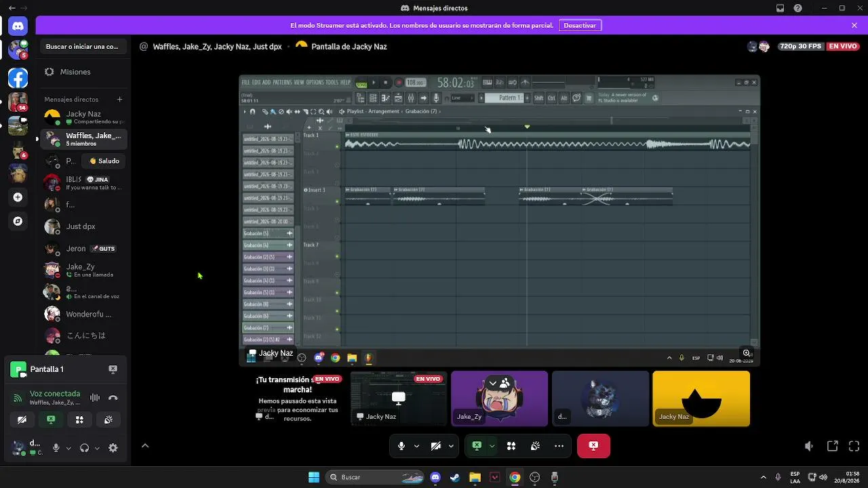Go back with the title bar left arrow

coord(12,8)
